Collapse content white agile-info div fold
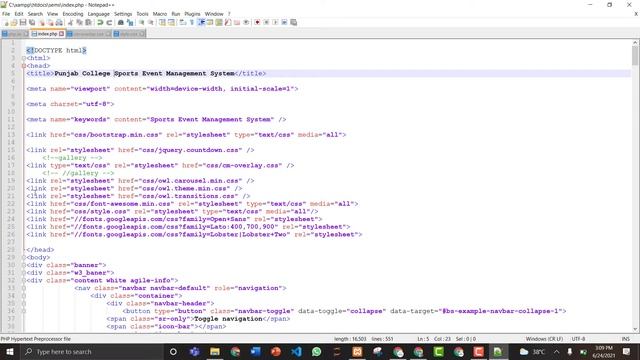Image resolution: width=640 pixels, height=360 pixels. pyautogui.click(x=24, y=280)
